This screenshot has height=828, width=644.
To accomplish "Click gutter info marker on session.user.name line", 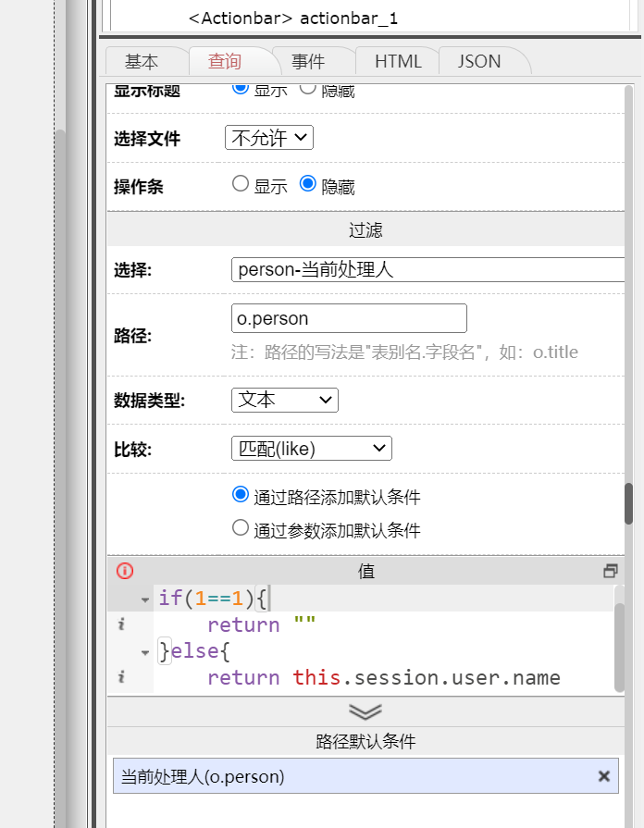I will click(x=121, y=678).
